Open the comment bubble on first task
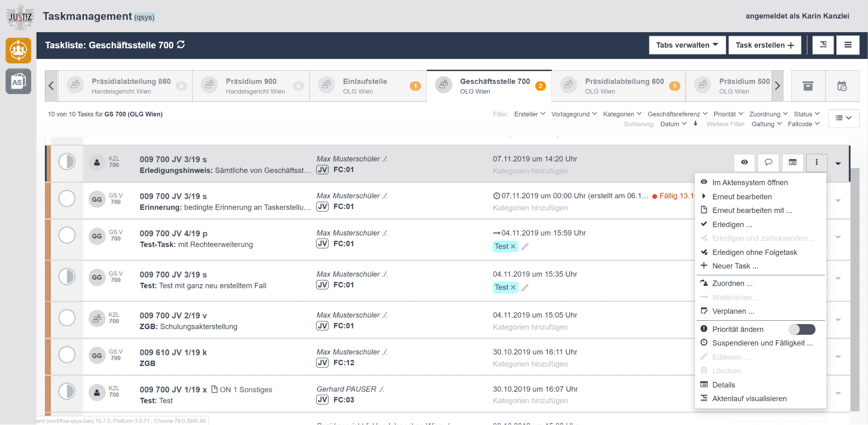This screenshot has width=868, height=425. [768, 162]
